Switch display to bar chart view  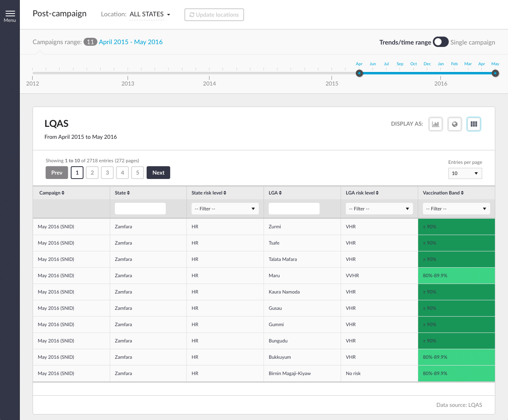coord(436,124)
